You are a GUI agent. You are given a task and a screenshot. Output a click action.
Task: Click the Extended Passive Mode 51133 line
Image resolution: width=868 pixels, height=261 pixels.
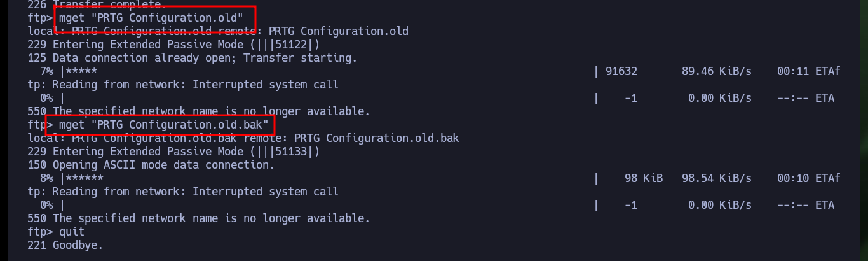click(x=173, y=152)
